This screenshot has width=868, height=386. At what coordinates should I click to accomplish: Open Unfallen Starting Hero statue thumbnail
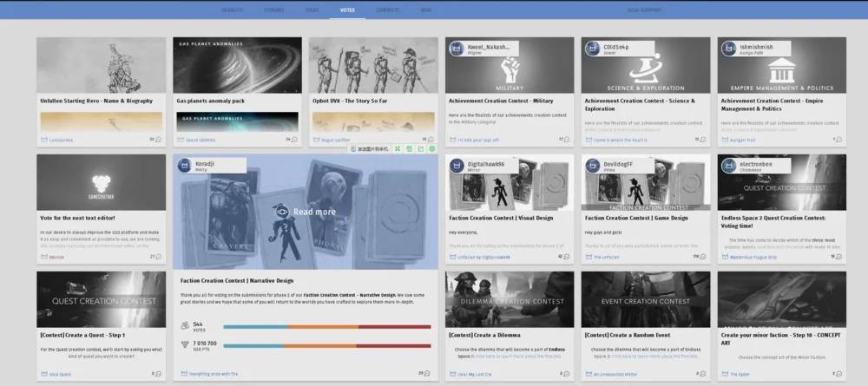coord(102,65)
